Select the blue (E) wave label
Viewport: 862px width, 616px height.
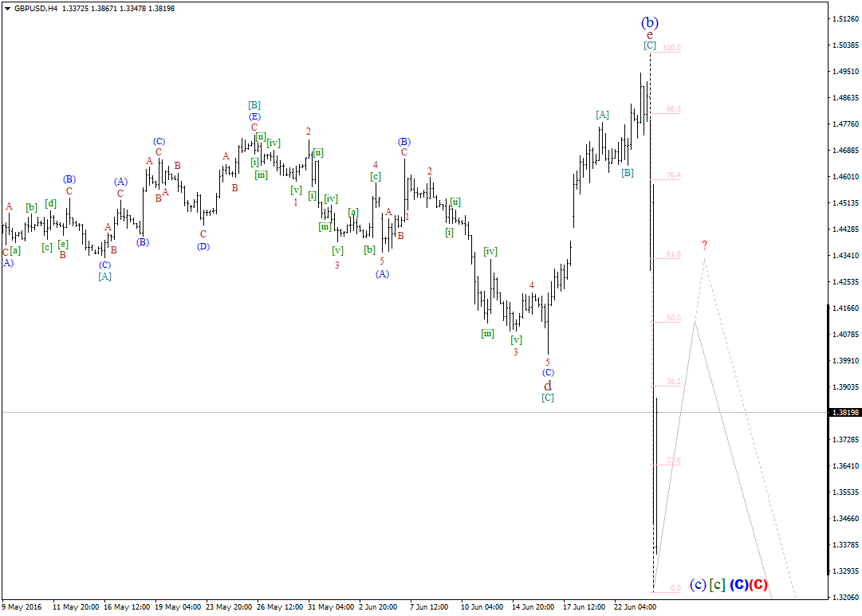pyautogui.click(x=254, y=116)
